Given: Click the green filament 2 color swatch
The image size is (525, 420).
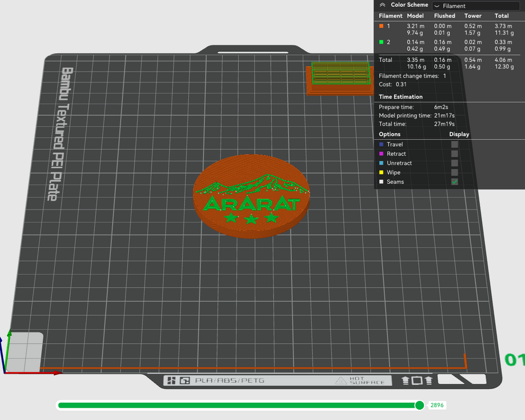Looking at the screenshot, I should click(381, 42).
